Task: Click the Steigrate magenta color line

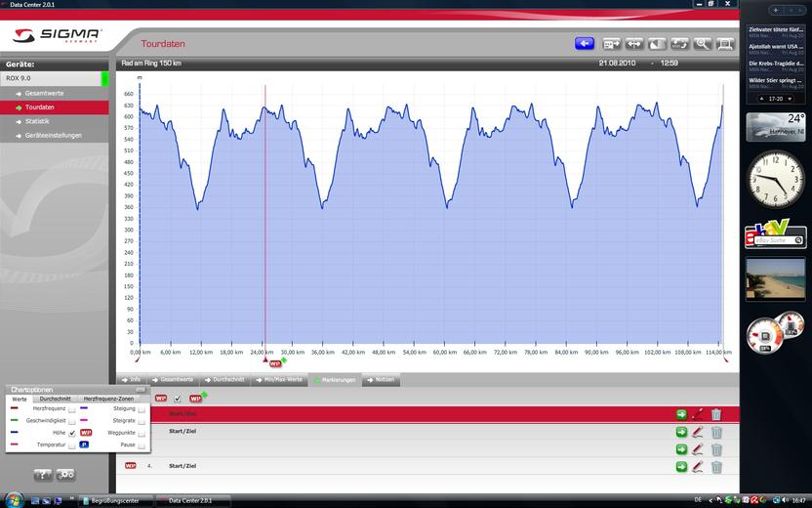Action: pos(84,421)
